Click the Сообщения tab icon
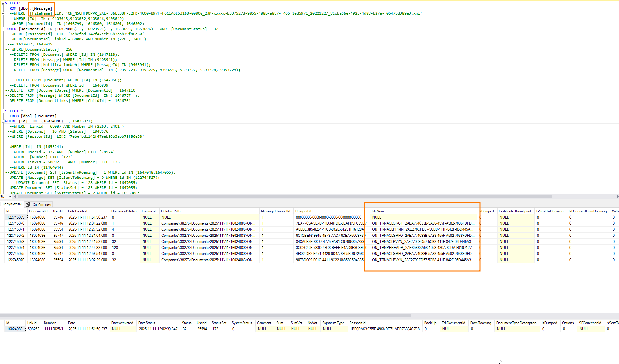The width and height of the screenshot is (619, 364). [28, 205]
